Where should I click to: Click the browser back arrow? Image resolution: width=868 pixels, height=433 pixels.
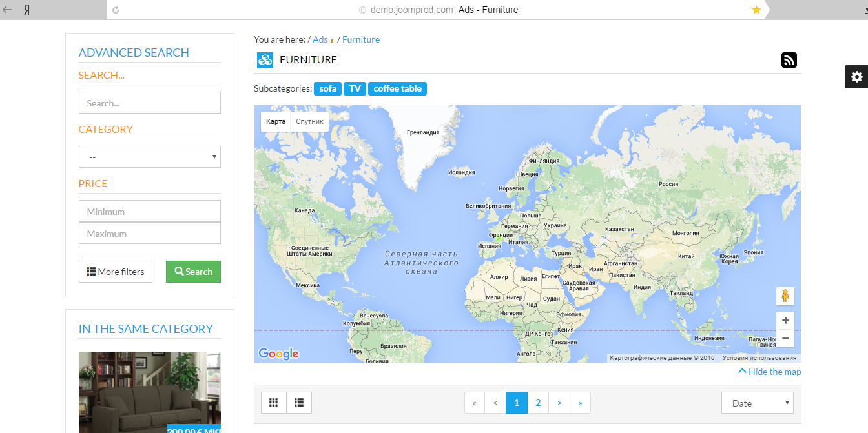coord(8,10)
